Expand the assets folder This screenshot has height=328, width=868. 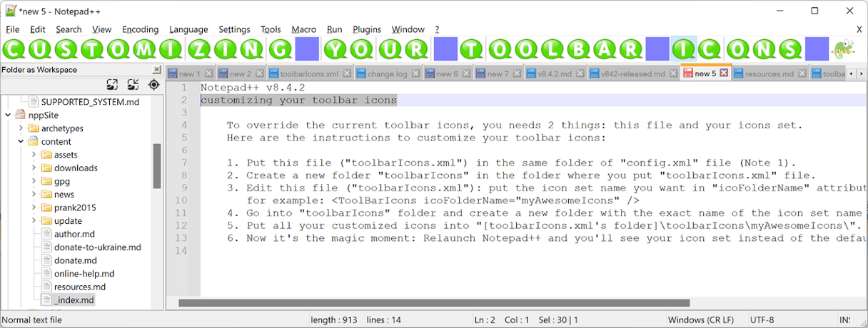click(34, 155)
